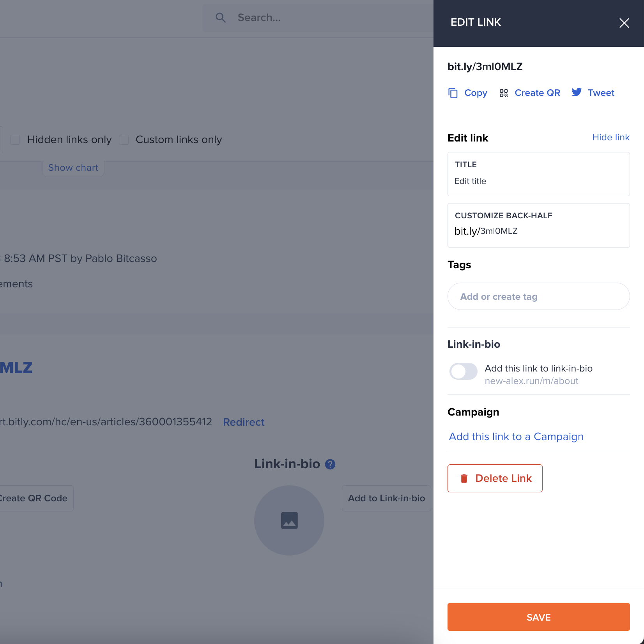Click Hide link
Viewport: 644px width, 644px height.
[x=611, y=137]
